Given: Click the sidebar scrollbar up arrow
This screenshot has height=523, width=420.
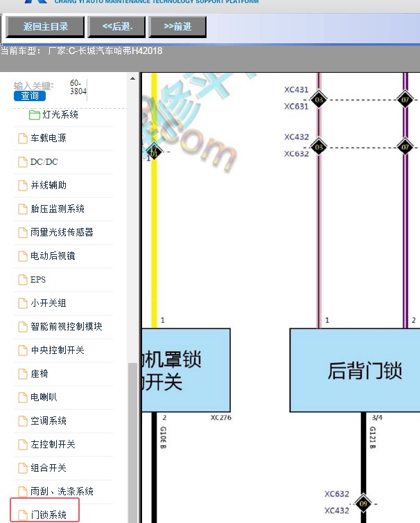Looking at the screenshot, I should click(132, 78).
